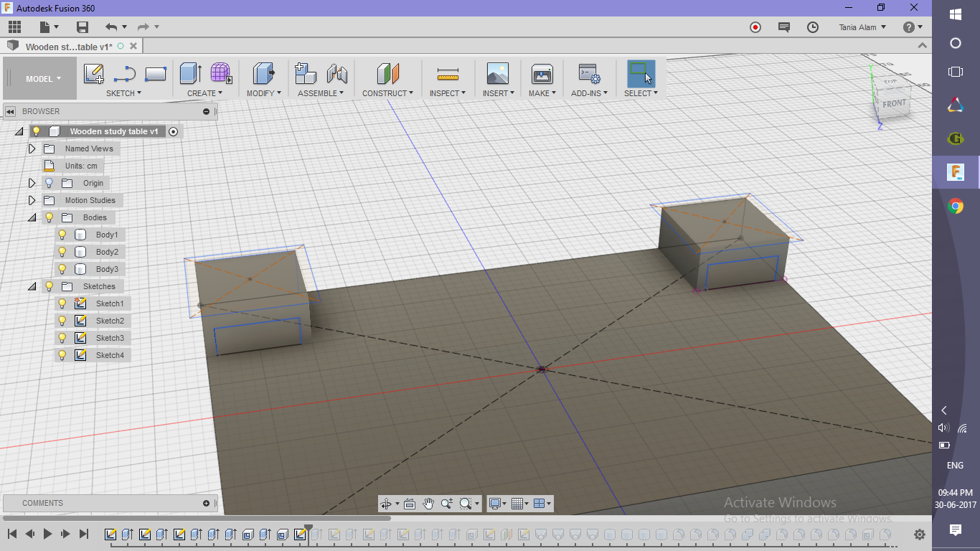980x551 pixels.
Task: Open timeline settings gear
Action: (920, 534)
